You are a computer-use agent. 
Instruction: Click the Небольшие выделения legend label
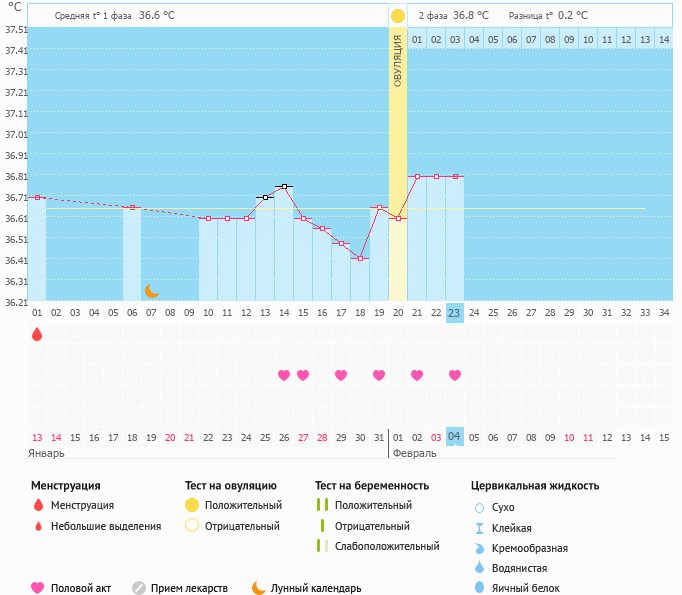pyautogui.click(x=106, y=526)
